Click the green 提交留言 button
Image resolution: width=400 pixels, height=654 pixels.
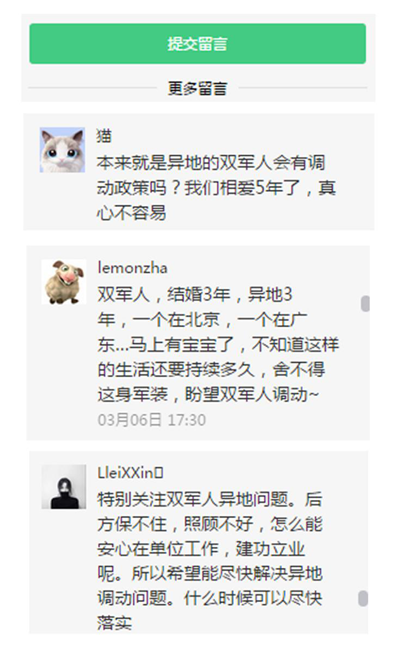[x=198, y=44]
